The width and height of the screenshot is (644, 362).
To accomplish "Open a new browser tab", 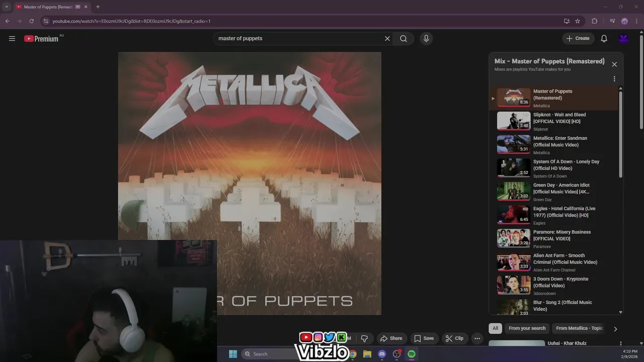I will (x=98, y=7).
